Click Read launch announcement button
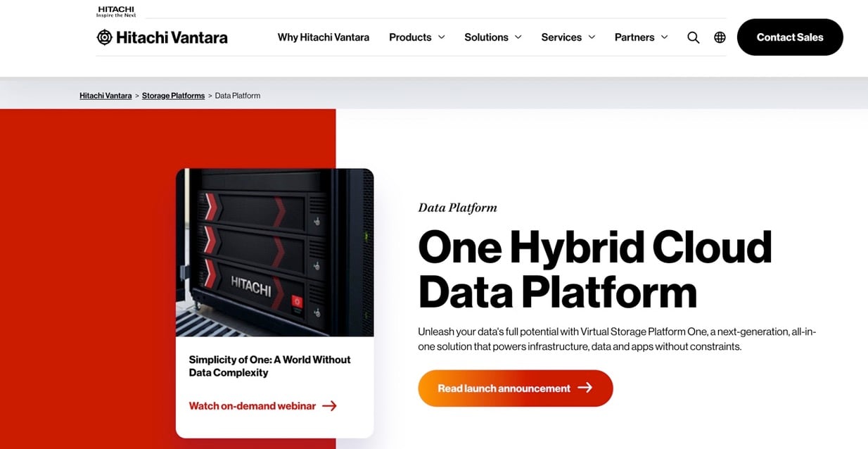868x449 pixels. coord(516,388)
